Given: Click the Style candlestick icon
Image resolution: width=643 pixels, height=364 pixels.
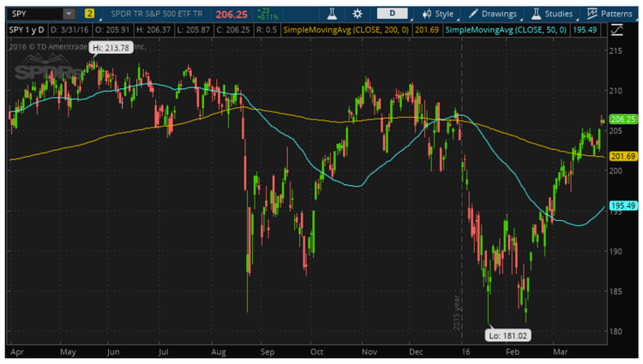Looking at the screenshot, I should coord(428,15).
